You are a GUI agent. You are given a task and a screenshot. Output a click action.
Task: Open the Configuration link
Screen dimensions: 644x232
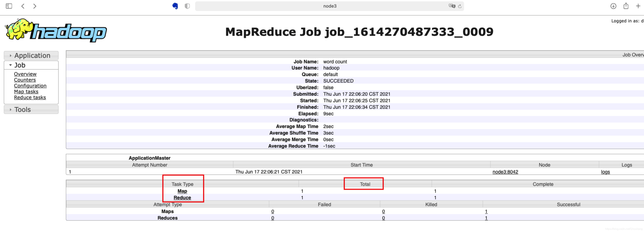[30, 86]
